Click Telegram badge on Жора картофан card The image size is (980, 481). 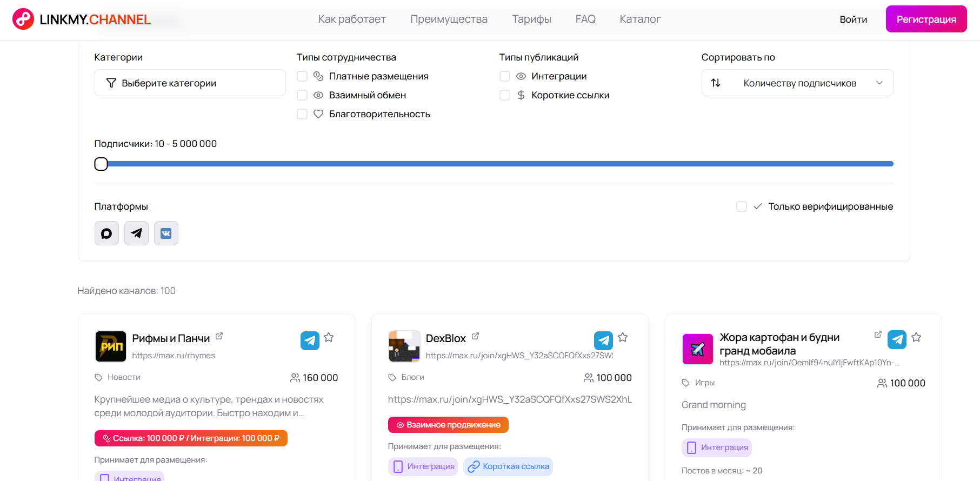897,339
